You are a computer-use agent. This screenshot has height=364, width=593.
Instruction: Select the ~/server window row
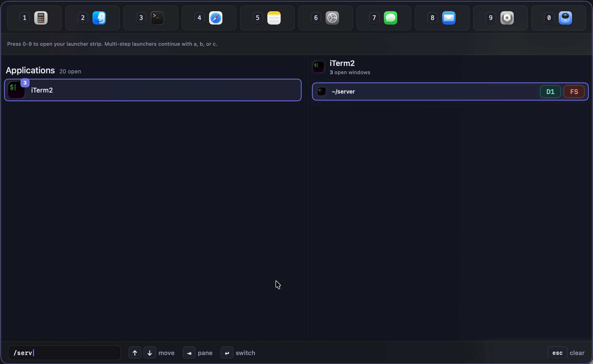tap(450, 92)
